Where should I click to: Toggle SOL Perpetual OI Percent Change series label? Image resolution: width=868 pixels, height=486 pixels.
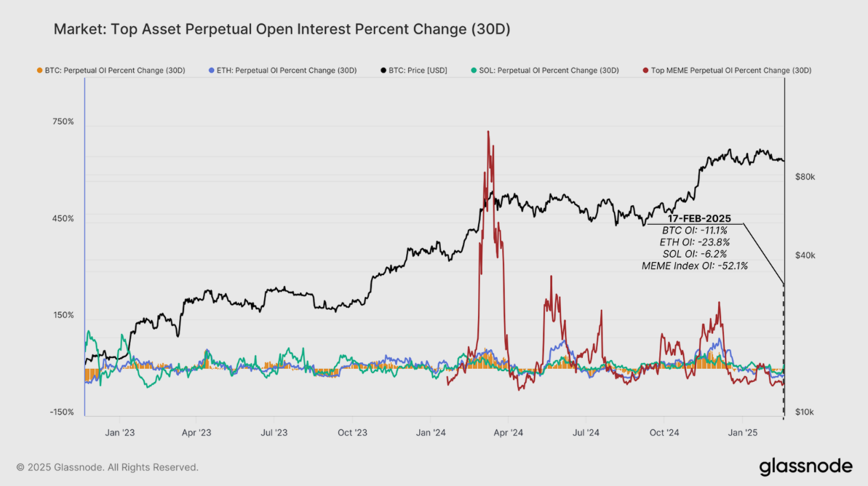point(549,71)
